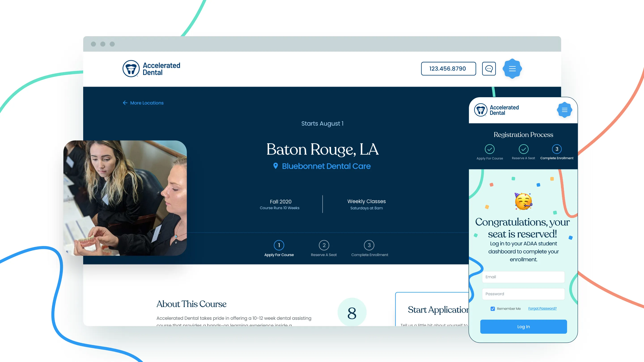Image resolution: width=644 pixels, height=362 pixels.
Task: Open the hamburger menu in the desktop header
Action: [512, 68]
